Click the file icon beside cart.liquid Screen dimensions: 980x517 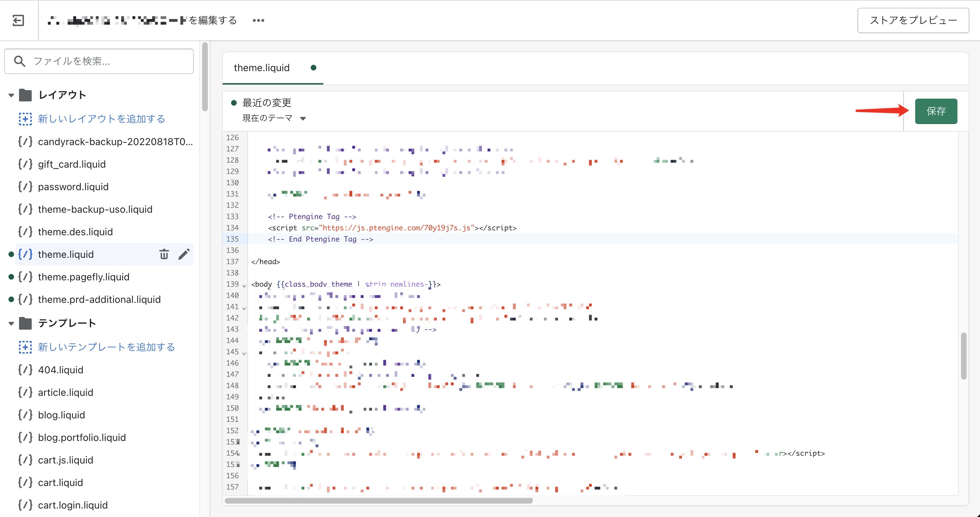[25, 482]
